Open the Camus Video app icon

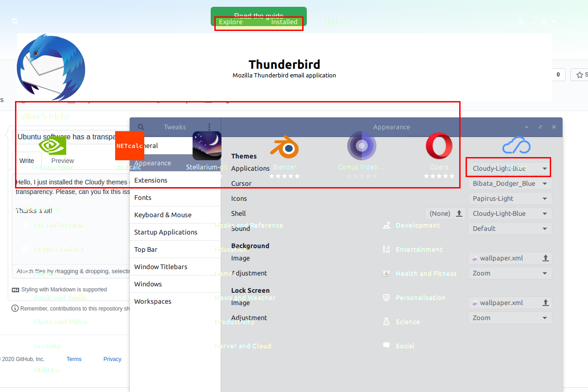point(362,146)
